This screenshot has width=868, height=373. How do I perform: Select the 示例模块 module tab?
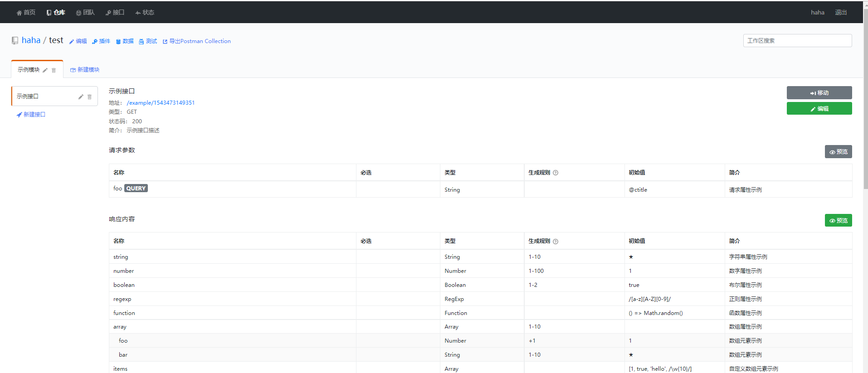click(x=29, y=70)
